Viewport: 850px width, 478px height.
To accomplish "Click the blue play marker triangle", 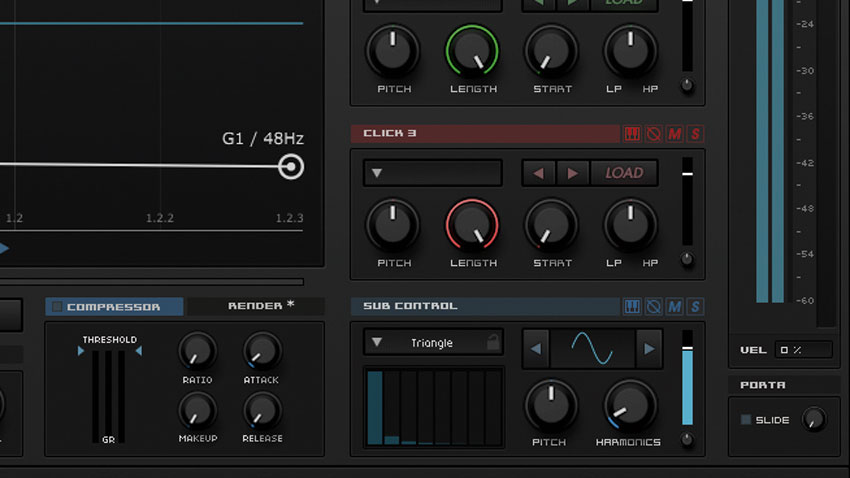I will click(4, 249).
